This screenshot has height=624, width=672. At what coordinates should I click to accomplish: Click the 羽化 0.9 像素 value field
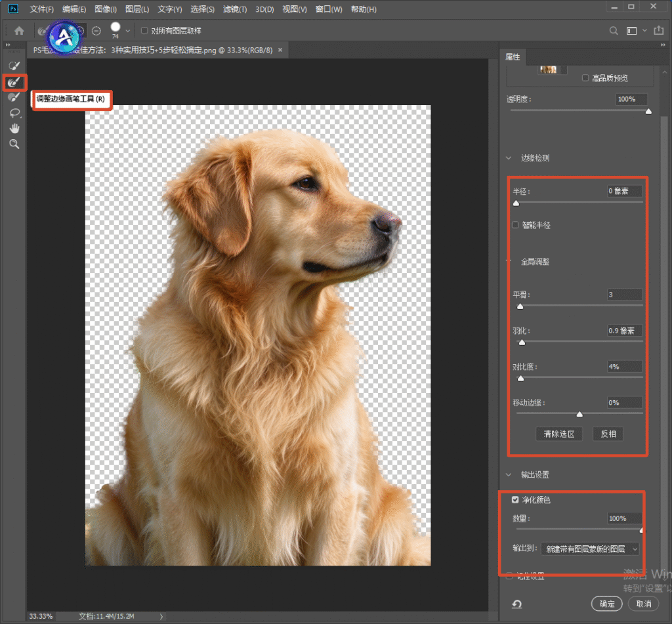click(625, 331)
